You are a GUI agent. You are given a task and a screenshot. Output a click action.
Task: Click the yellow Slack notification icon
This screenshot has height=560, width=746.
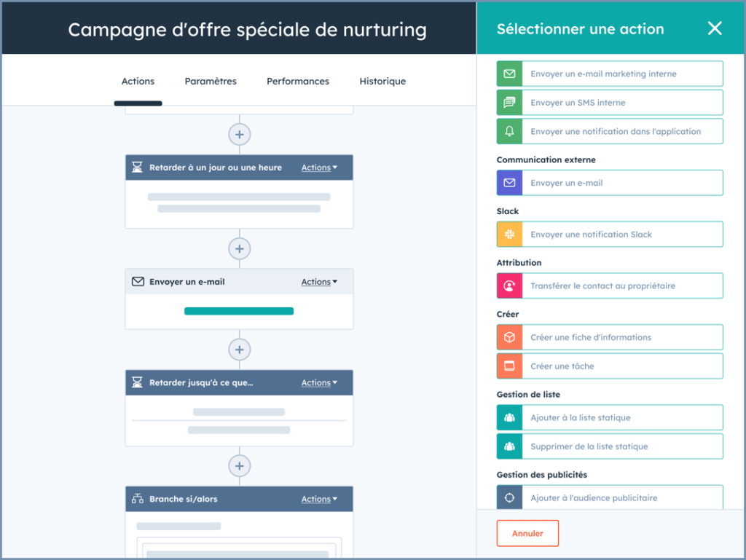click(x=509, y=234)
